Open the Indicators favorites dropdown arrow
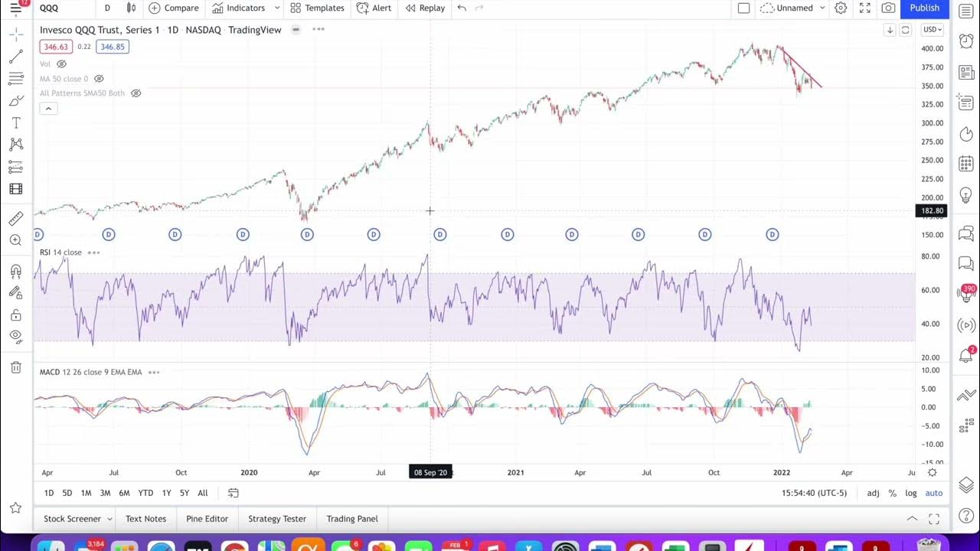 coord(277,8)
